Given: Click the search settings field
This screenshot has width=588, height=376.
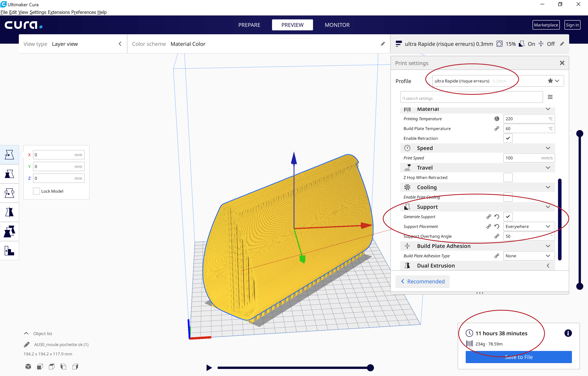Looking at the screenshot, I should pos(471,97).
